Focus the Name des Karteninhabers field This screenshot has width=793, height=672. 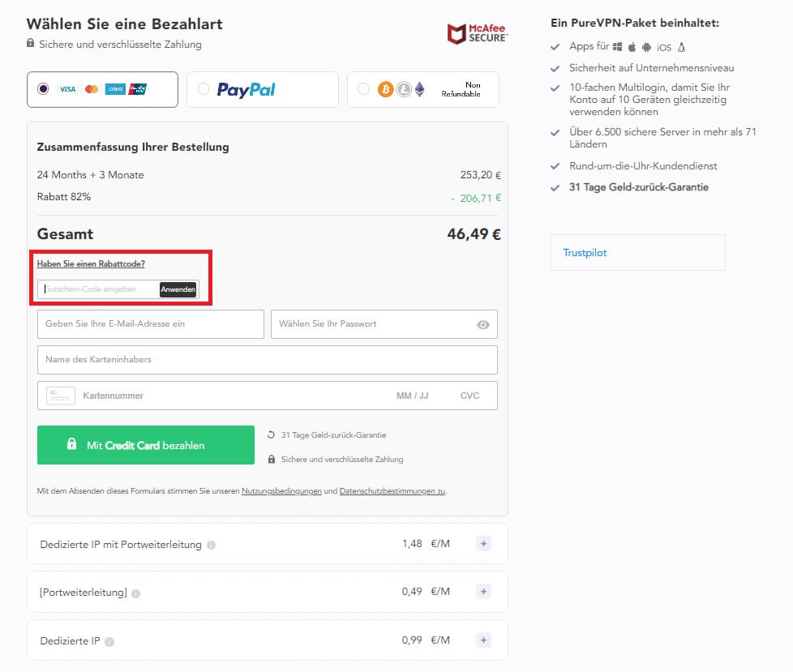[x=268, y=360]
